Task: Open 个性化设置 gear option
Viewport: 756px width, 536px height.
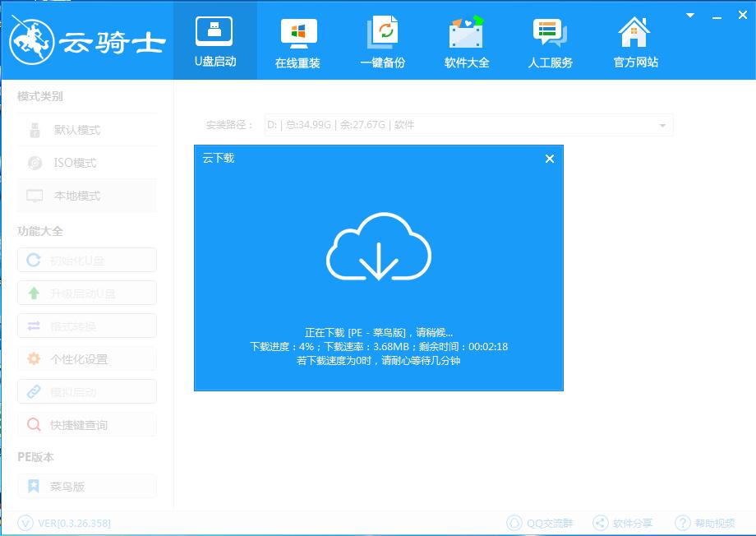Action: 87,358
